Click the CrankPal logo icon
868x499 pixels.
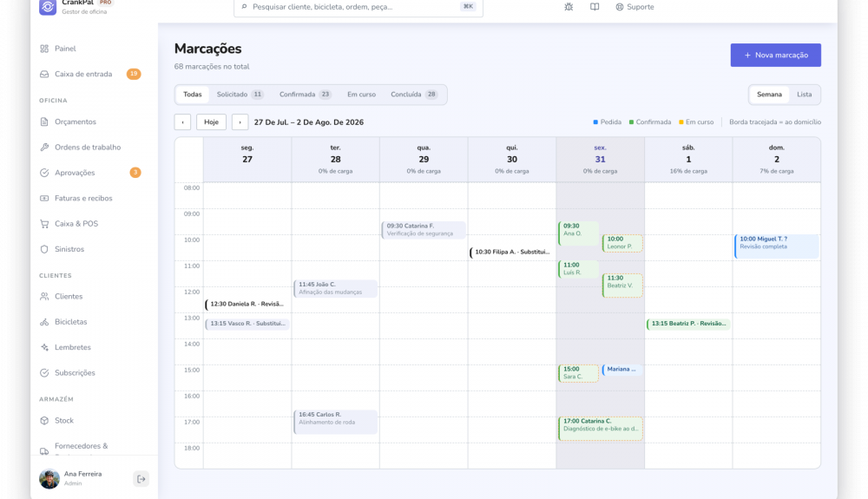[x=48, y=7]
